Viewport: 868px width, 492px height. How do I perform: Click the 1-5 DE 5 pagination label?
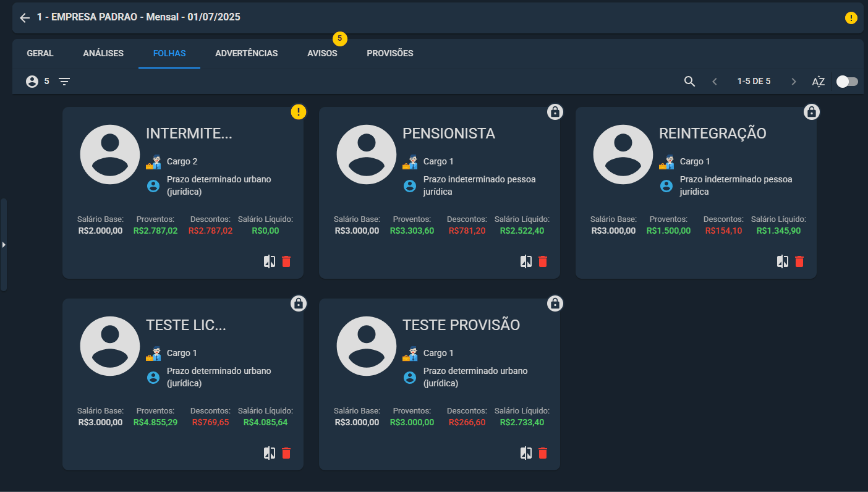click(x=754, y=81)
